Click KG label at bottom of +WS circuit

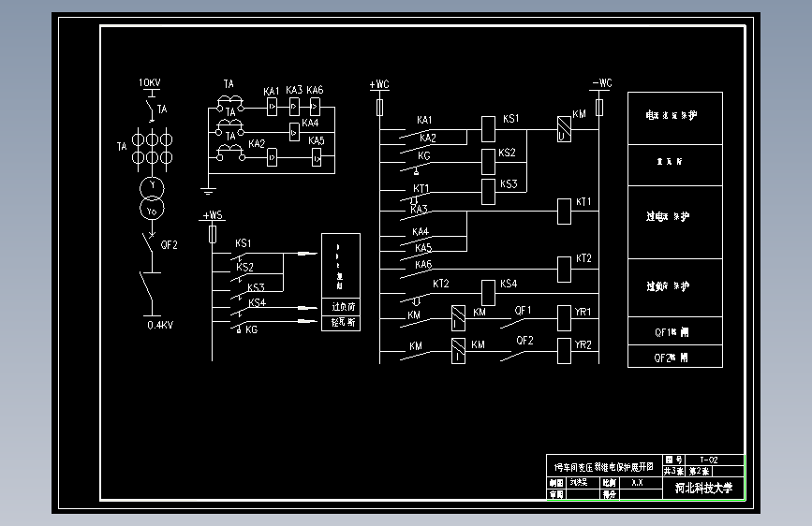(252, 329)
